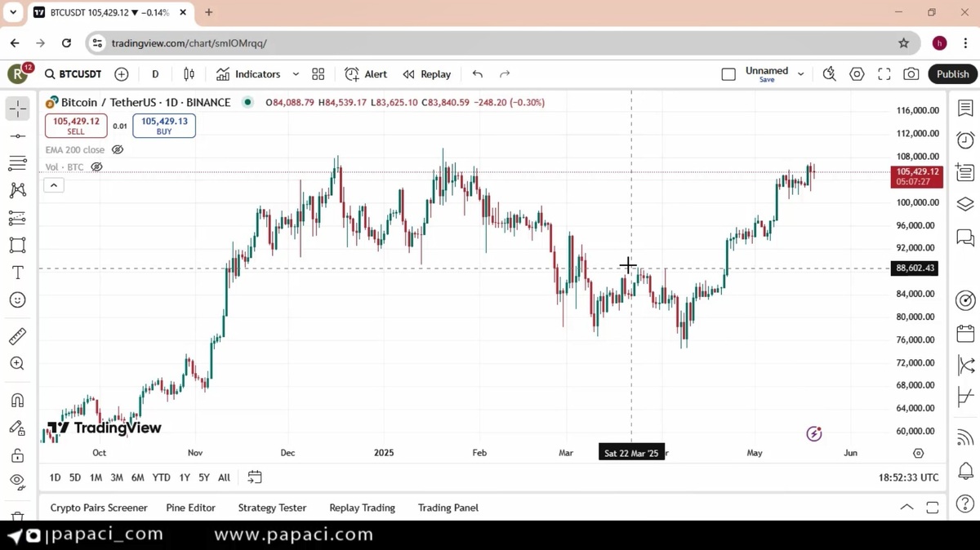Toggle the layout checkbox beside Unnamed
980x550 pixels.
click(728, 74)
